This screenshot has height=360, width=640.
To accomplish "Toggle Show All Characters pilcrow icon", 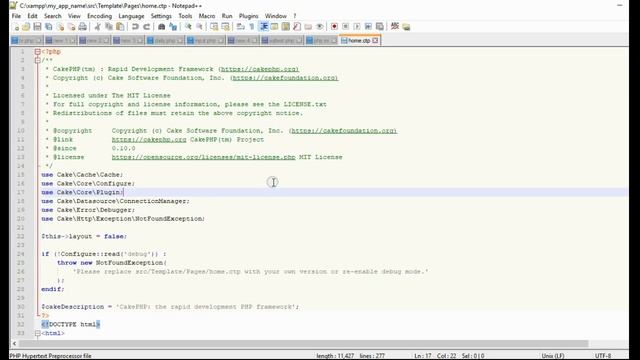I will (252, 27).
